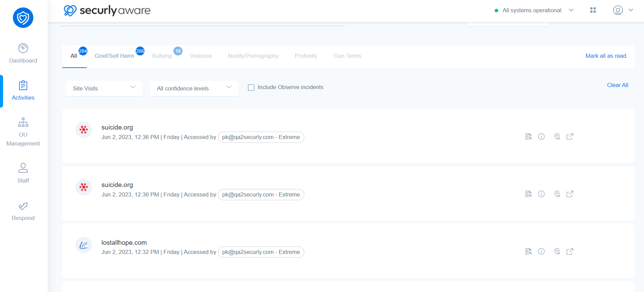Click the All systems operational status text
Image resolution: width=644 pixels, height=292 pixels.
[x=532, y=11]
